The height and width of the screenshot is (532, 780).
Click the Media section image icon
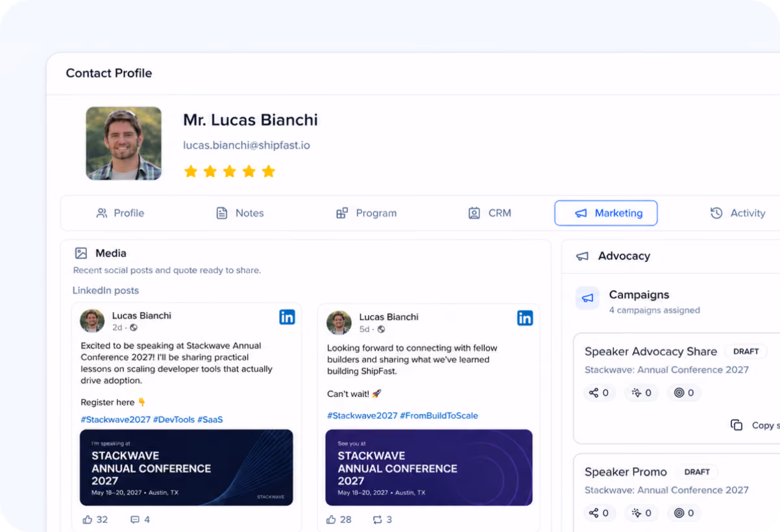click(x=81, y=253)
